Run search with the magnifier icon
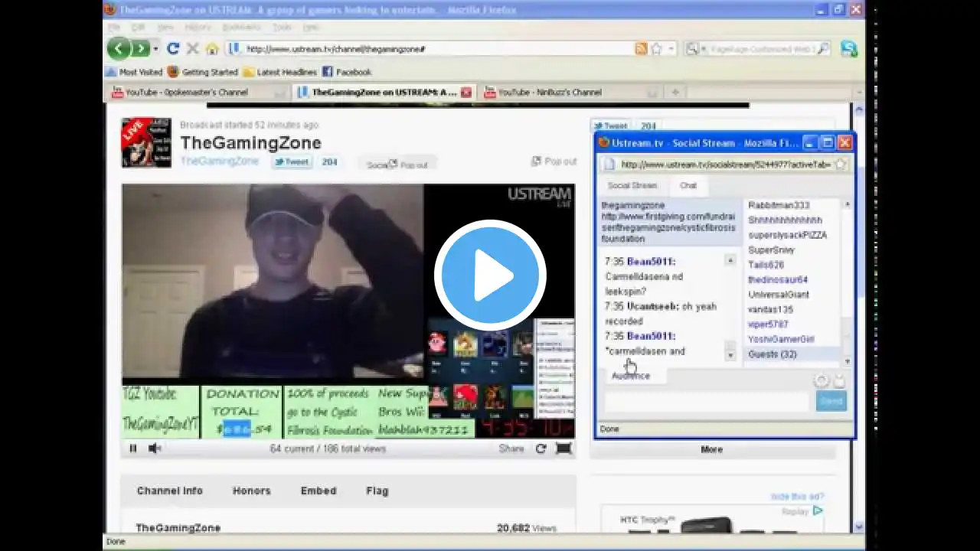 tap(823, 49)
